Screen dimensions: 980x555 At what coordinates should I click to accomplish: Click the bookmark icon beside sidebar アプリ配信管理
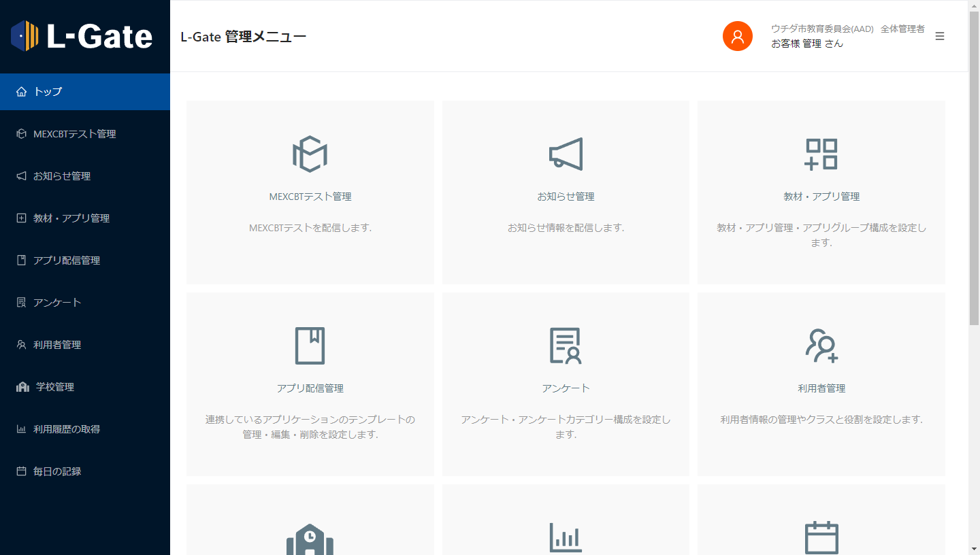(x=21, y=260)
